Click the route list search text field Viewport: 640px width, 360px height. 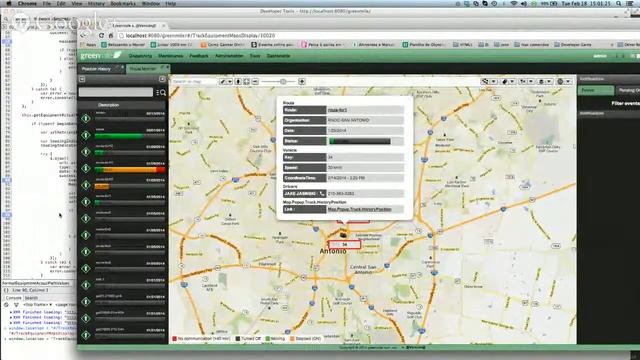(116, 92)
